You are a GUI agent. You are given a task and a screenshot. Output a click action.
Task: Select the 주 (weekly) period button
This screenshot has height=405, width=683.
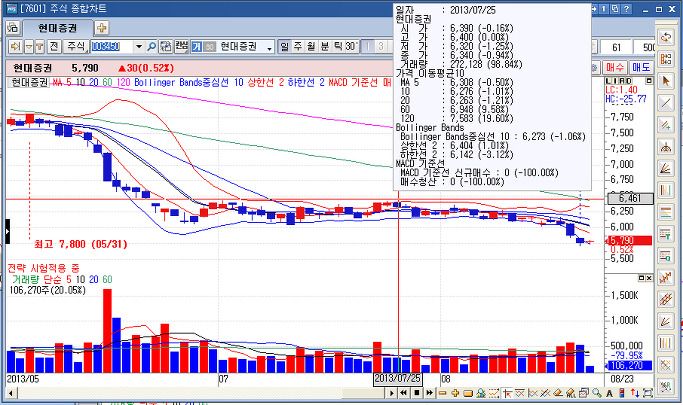click(298, 46)
